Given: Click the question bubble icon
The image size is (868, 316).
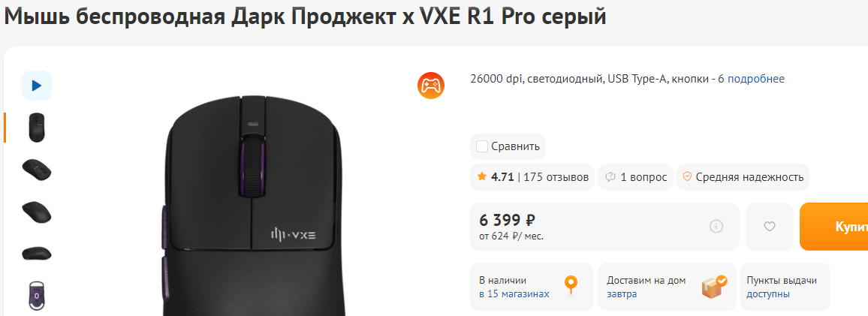Looking at the screenshot, I should (610, 177).
